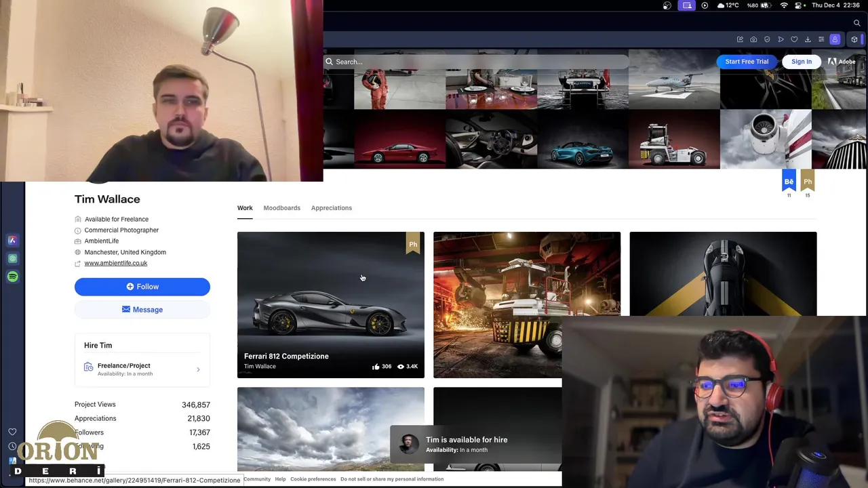
Task: Open the Community footer link
Action: 257,479
